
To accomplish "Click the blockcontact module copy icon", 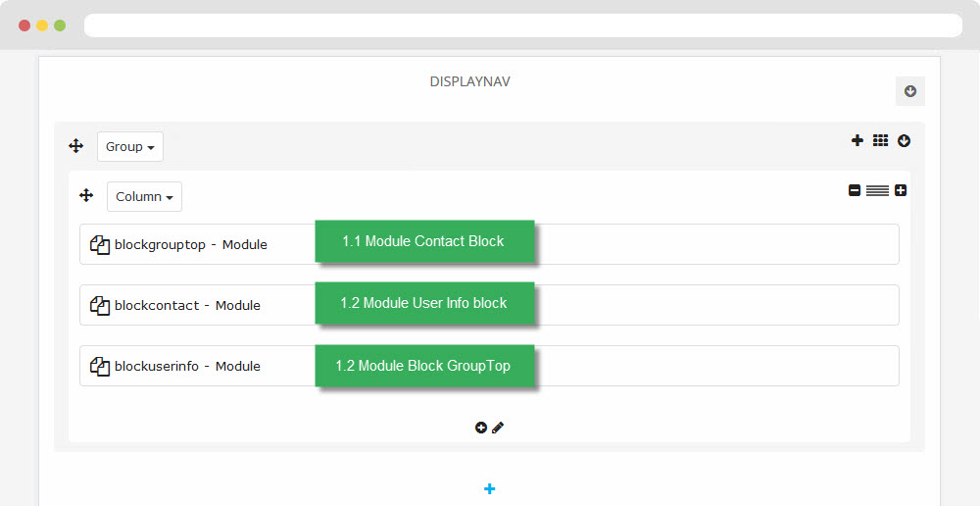I will coord(100,305).
